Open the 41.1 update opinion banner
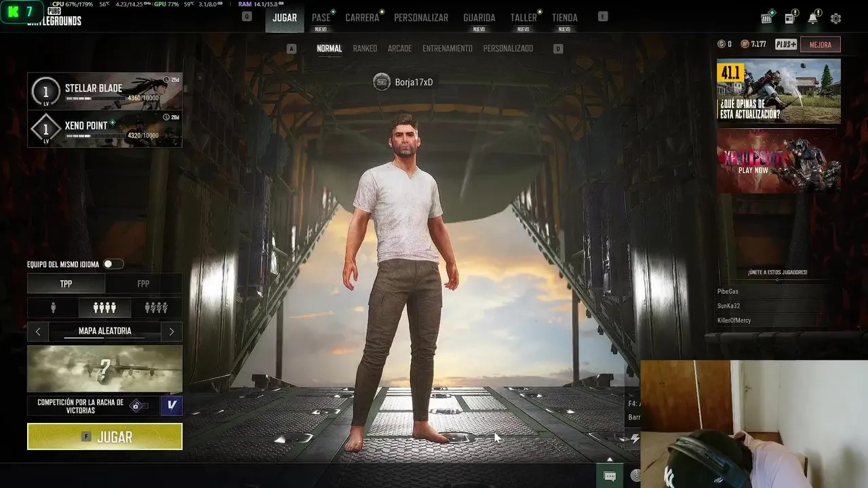868x488 pixels. 778,91
